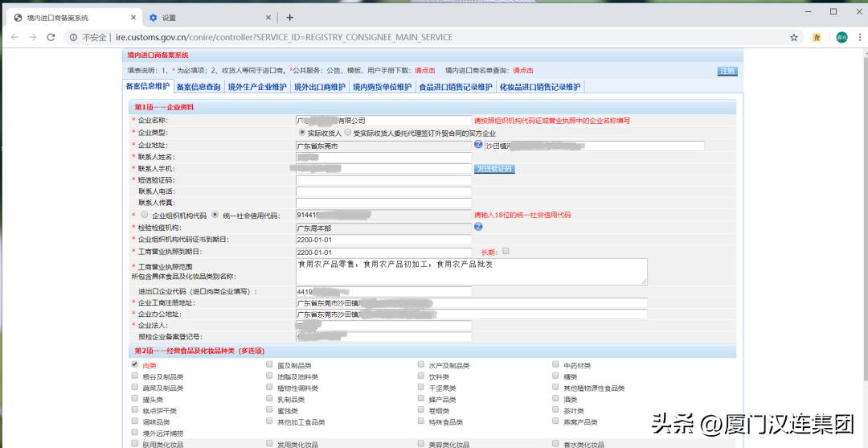Click 请点击 link after 境内进口商名单查询
Image resolution: width=868 pixels, height=448 pixels.
pyautogui.click(x=523, y=71)
